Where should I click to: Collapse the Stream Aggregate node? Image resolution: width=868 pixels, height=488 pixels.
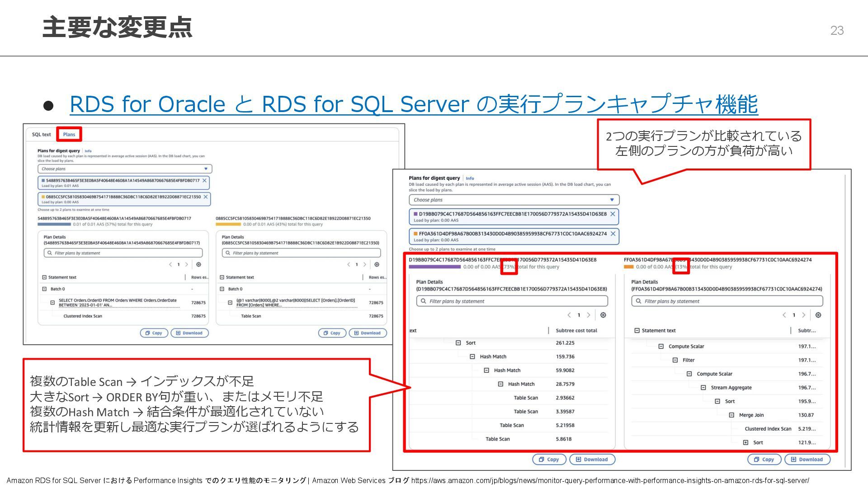pyautogui.click(x=703, y=387)
